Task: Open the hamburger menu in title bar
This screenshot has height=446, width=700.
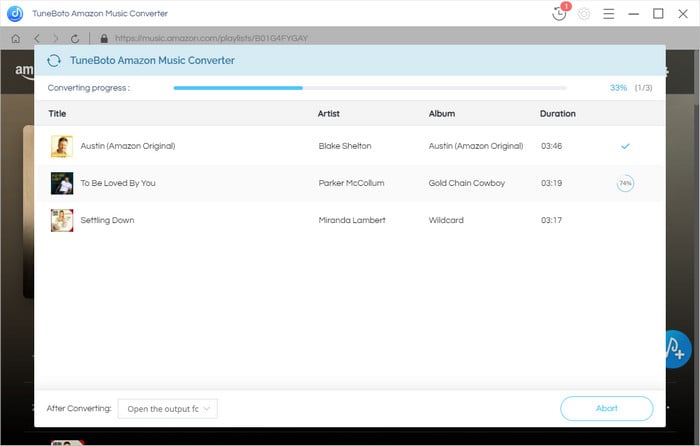Action: pyautogui.click(x=608, y=14)
